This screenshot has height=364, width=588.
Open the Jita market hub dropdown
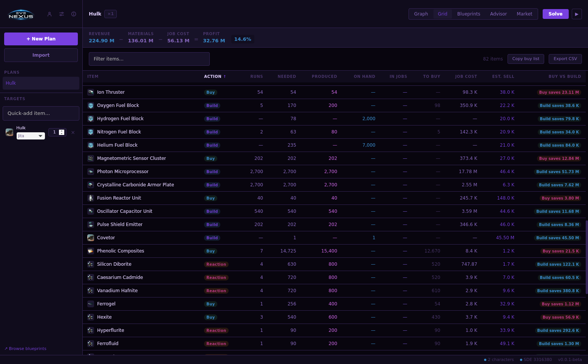click(x=31, y=136)
